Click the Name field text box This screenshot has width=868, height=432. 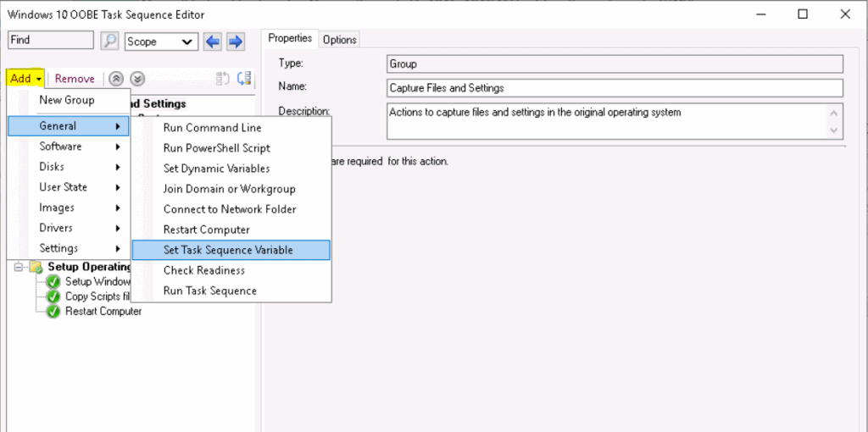coord(614,88)
